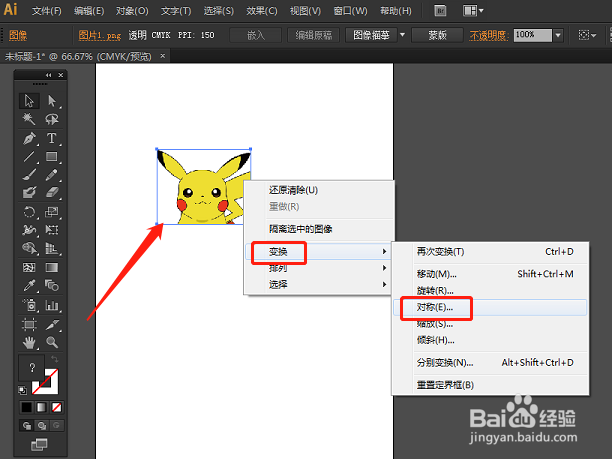This screenshot has height=459, width=612.
Task: Select the Column Graph tool
Action: click(x=52, y=305)
